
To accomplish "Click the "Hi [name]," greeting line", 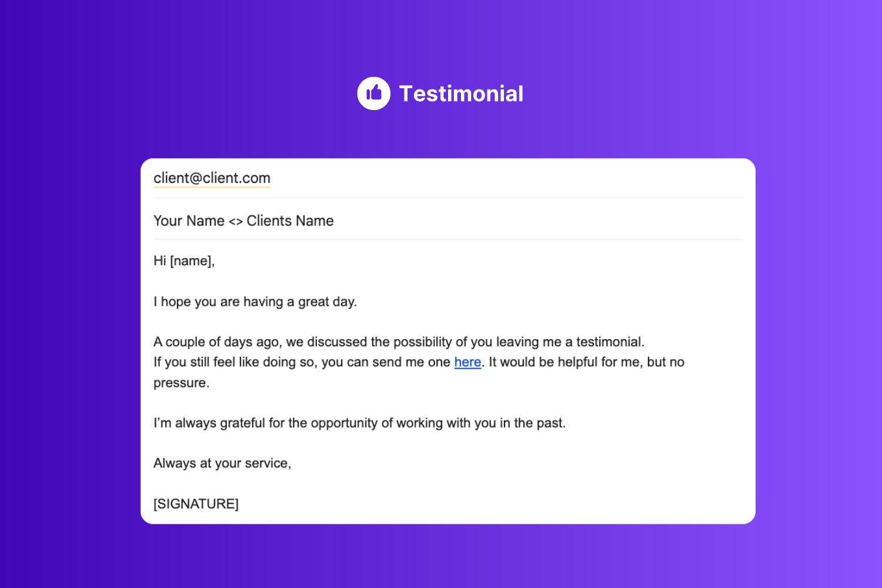I will click(x=184, y=261).
